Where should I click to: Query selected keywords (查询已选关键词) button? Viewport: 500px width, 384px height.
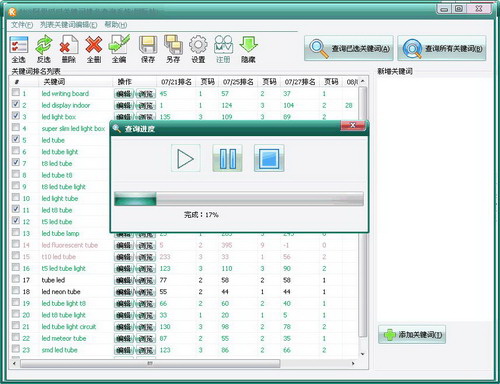[349, 48]
